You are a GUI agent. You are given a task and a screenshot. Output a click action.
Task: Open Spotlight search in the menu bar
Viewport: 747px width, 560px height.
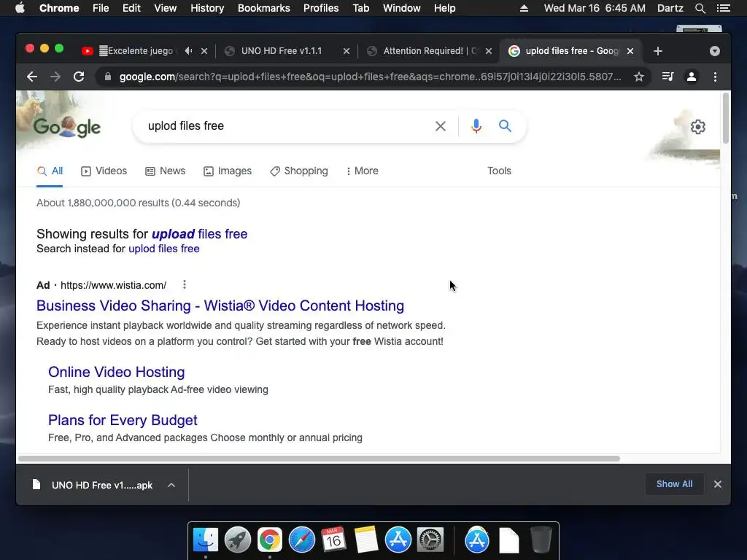pos(700,8)
